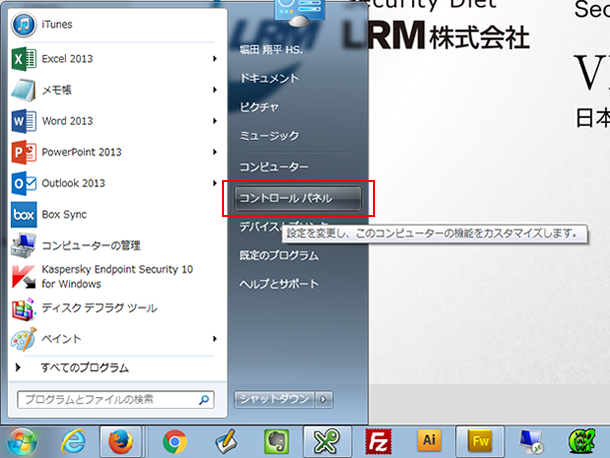Expand the ペイント jump list arrow
Image resolution: width=610 pixels, height=458 pixels.
click(x=215, y=339)
